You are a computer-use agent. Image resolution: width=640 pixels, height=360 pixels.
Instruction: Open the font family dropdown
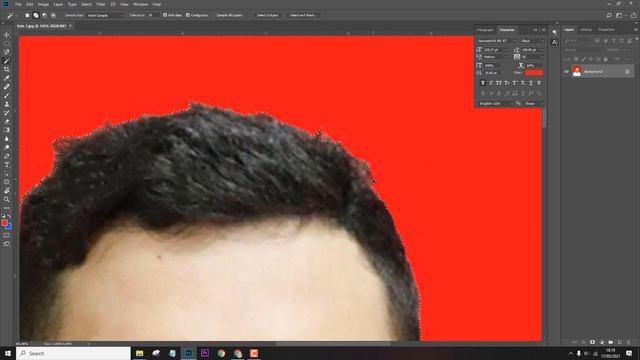[x=497, y=41]
